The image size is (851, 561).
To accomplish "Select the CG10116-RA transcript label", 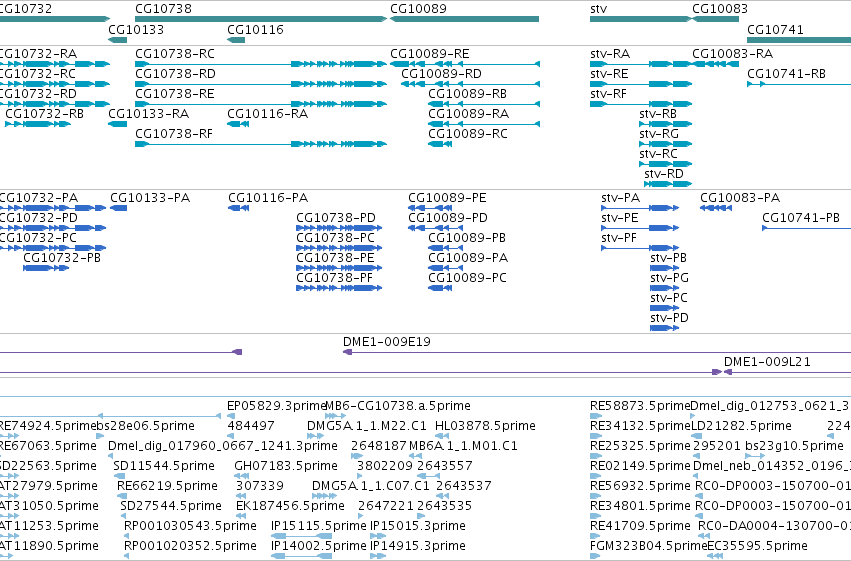I will pyautogui.click(x=268, y=114).
